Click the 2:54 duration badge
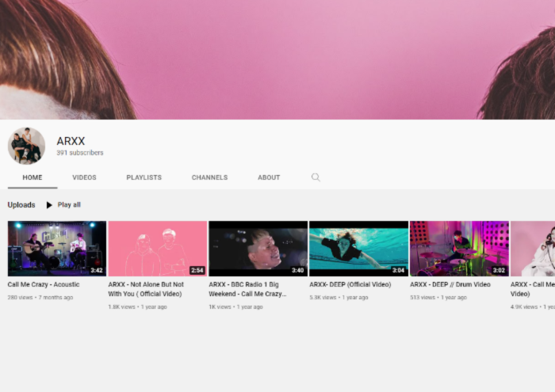Screen dimensions: 555x392 [x=197, y=270]
